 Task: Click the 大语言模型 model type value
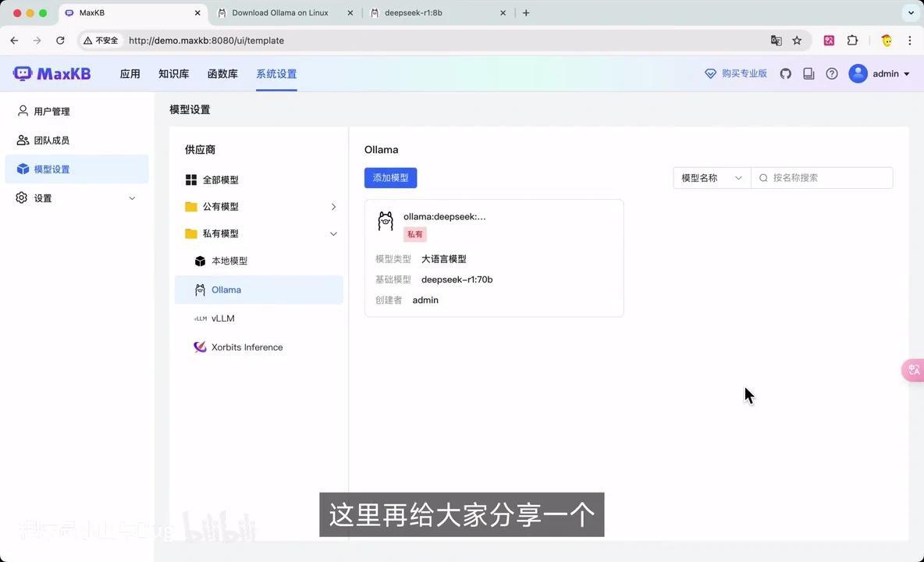(x=444, y=258)
